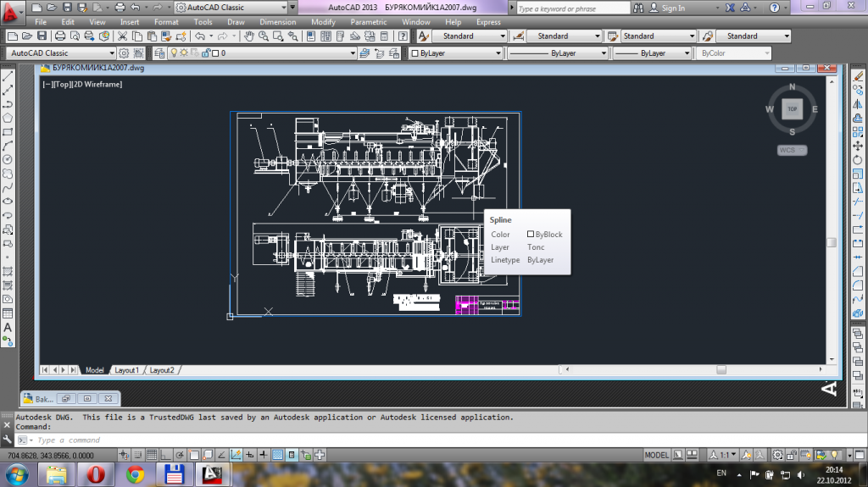Activate the Pan hand tool
This screenshot has height=487, width=868.
pos(249,36)
